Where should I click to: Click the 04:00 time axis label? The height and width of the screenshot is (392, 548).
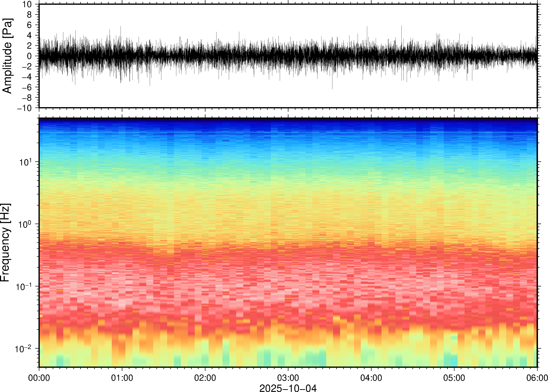coord(371,378)
